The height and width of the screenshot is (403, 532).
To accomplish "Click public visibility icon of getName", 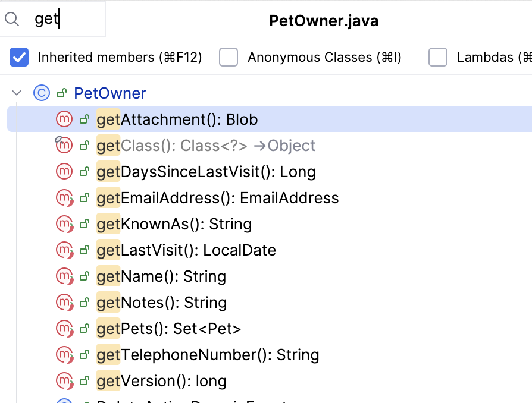I will (84, 276).
